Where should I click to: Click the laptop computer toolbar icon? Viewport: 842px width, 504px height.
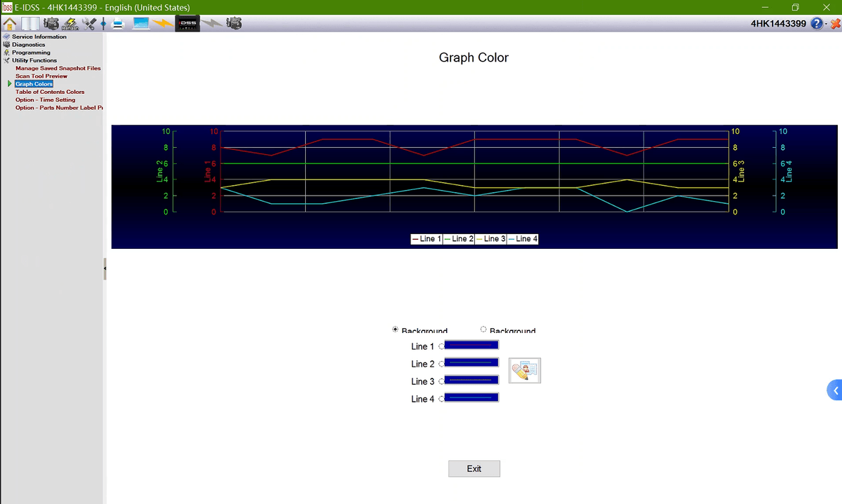click(141, 24)
